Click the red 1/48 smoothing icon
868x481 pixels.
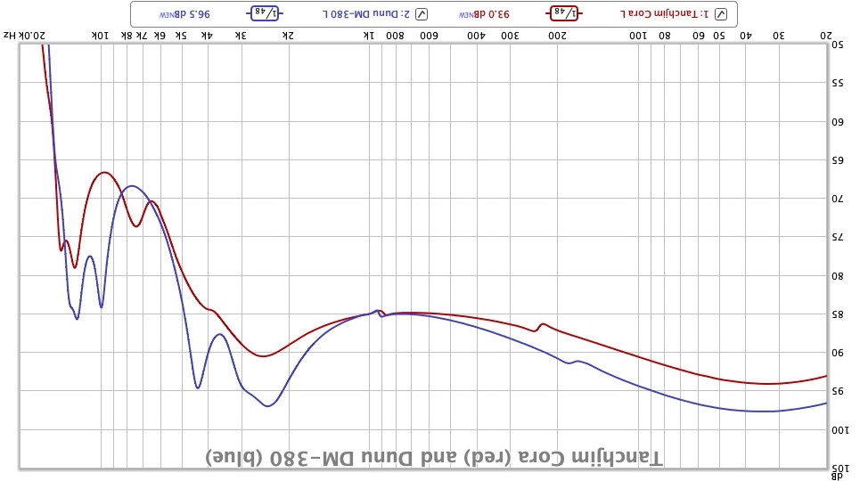coord(564,12)
